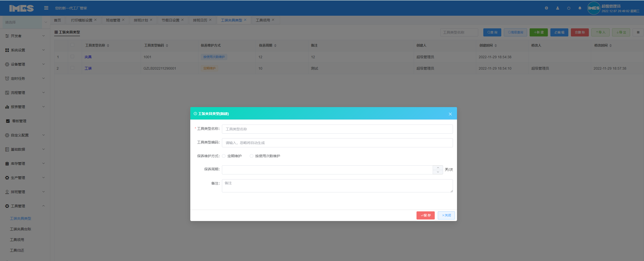Viewport: 644px width, 261px height.
Task: Expand the 开发者 menu
Action: pos(25,36)
